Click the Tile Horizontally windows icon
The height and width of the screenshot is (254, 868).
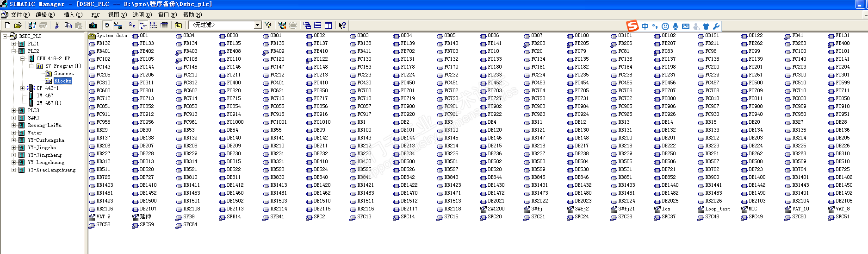(318, 25)
